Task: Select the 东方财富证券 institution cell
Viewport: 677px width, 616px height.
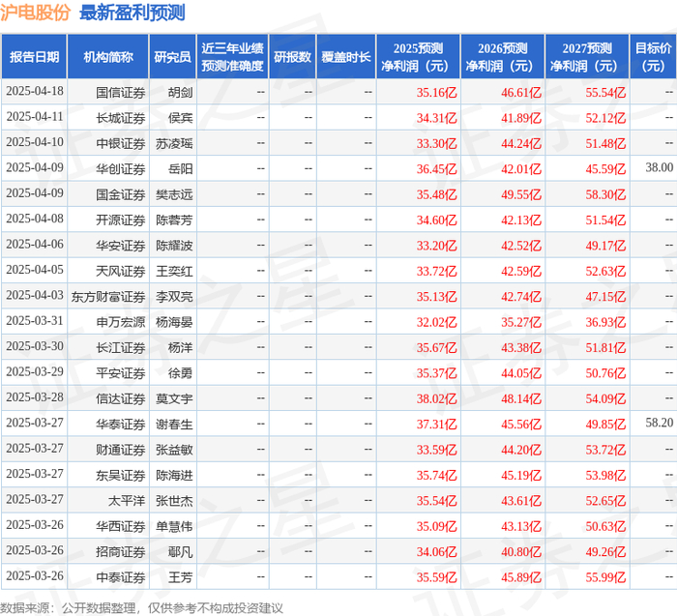Action: click(108, 297)
